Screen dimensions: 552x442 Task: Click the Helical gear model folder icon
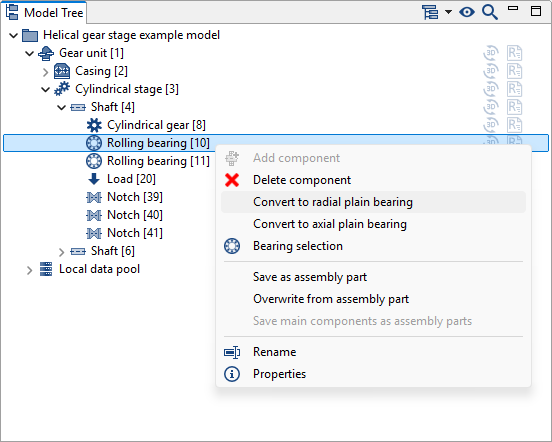(30, 35)
